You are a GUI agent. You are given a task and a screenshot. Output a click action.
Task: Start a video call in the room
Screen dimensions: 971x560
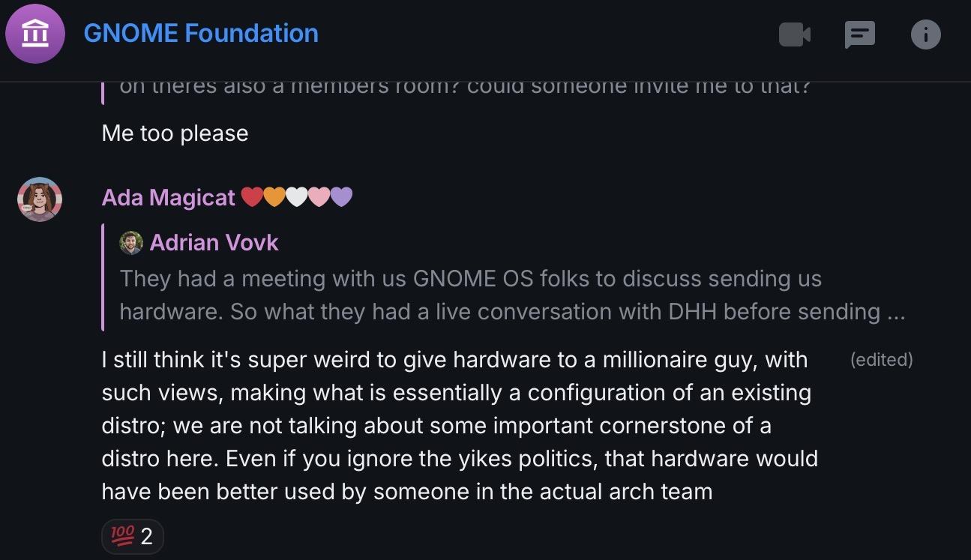795,34
